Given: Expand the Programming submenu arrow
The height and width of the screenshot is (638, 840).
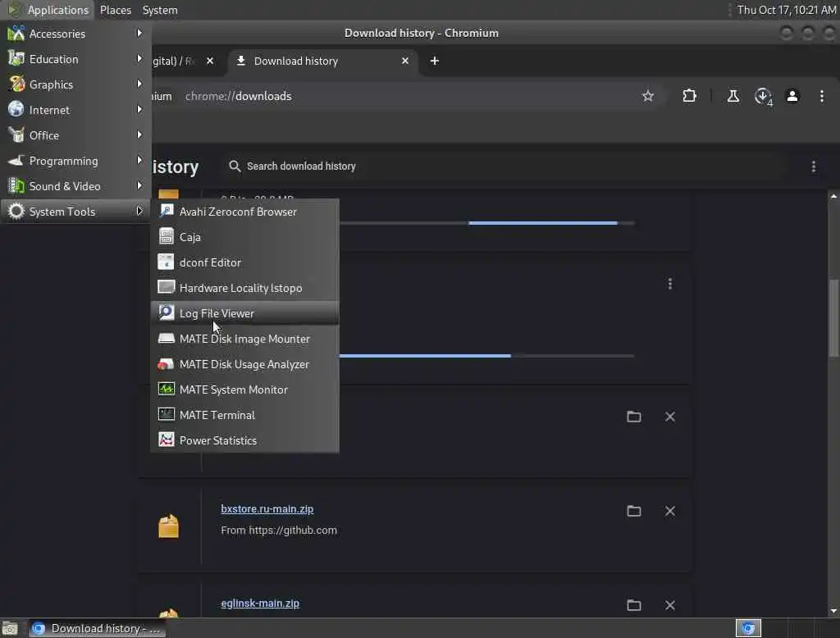Looking at the screenshot, I should point(139,160).
